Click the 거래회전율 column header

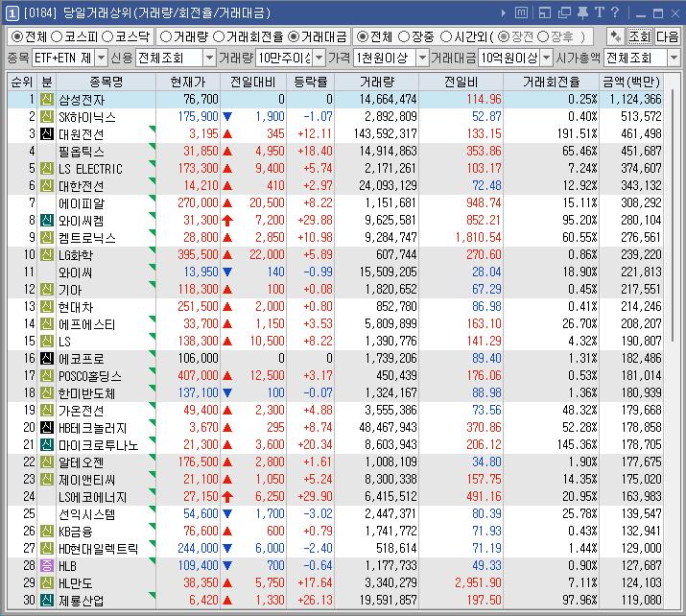551,82
